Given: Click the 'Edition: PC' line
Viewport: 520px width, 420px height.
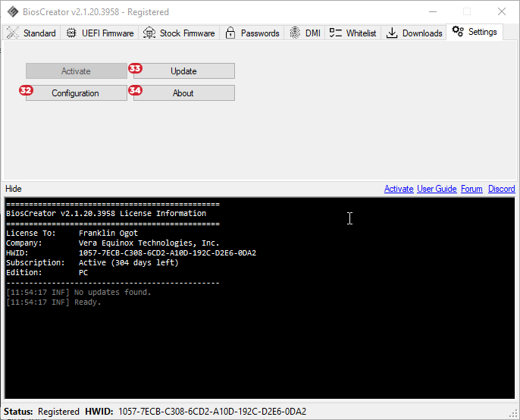Looking at the screenshot, I should click(47, 273).
